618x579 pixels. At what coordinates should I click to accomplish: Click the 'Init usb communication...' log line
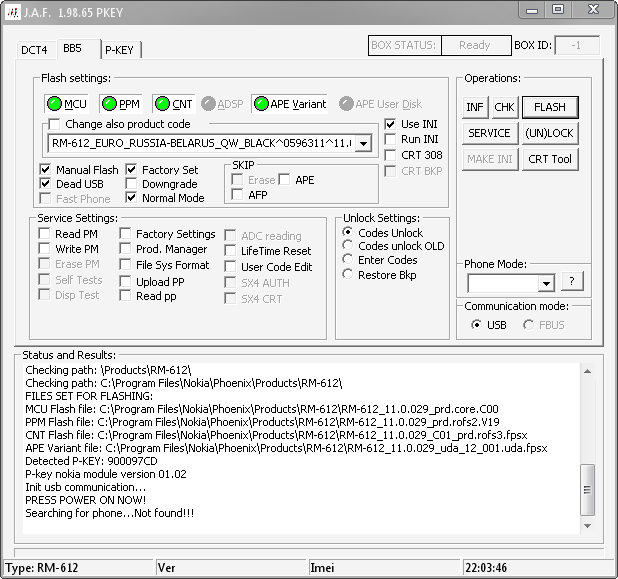(86, 487)
